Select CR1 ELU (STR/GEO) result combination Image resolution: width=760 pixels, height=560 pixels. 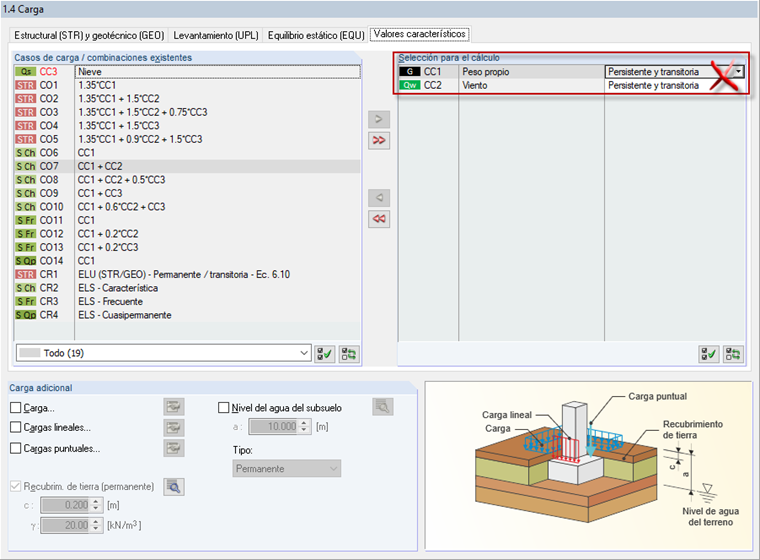[188, 274]
